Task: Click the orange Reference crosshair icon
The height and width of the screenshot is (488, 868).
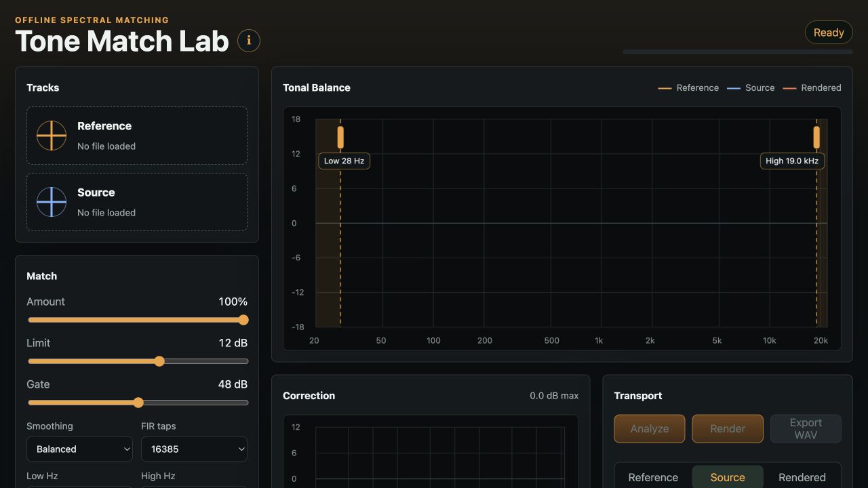Action: click(x=52, y=136)
